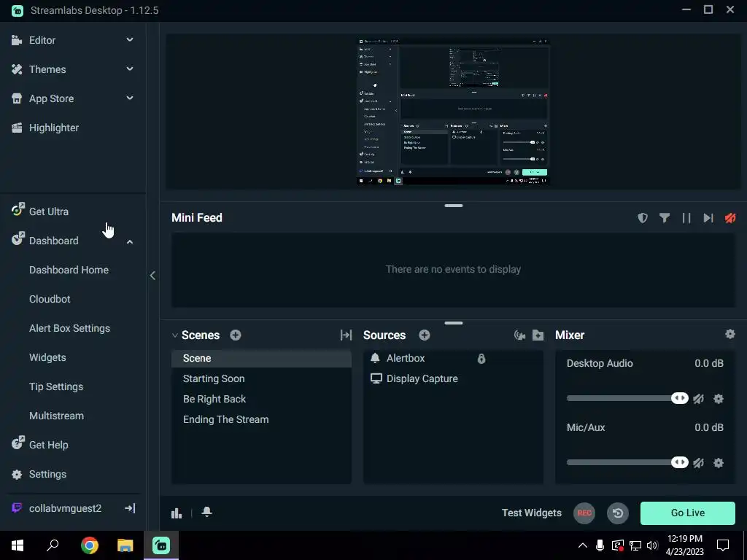This screenshot has height=560, width=747.
Task: Add a source folder
Action: [x=538, y=335]
